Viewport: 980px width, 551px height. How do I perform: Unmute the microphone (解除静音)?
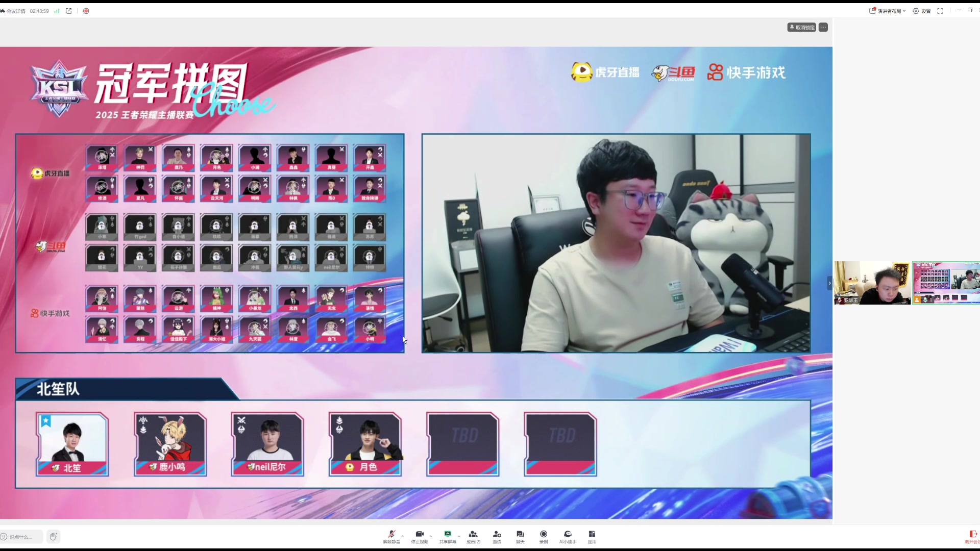coord(391,537)
